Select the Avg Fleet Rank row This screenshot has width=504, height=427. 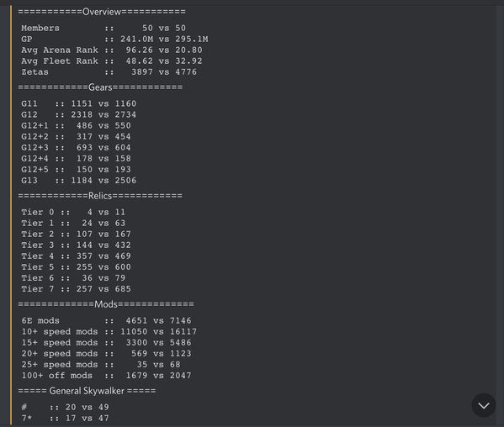point(112,61)
